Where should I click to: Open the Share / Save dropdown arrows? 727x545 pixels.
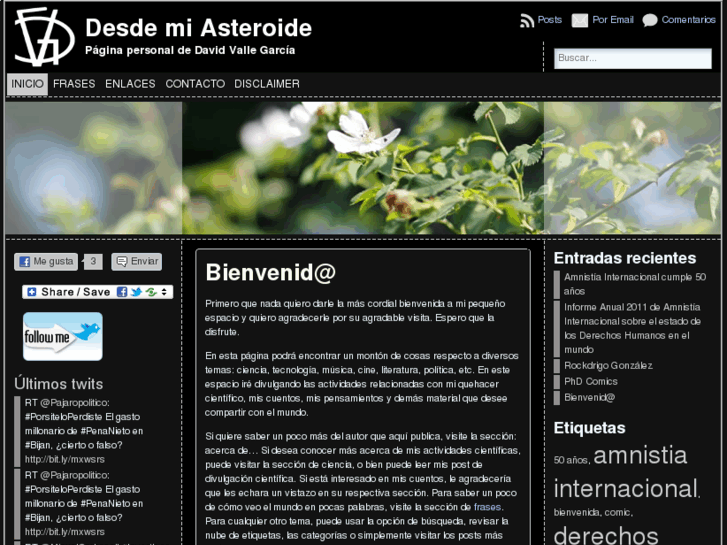(164, 292)
